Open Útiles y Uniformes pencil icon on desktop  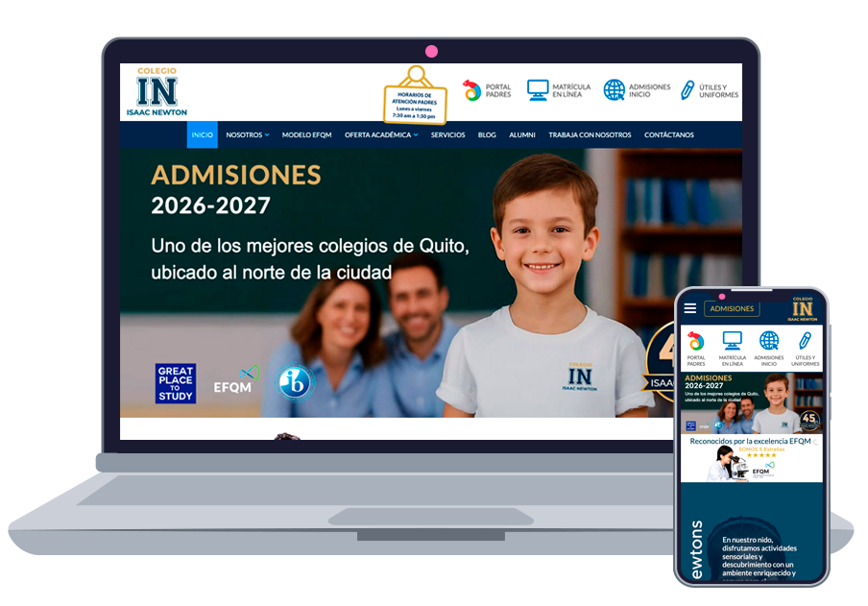click(x=687, y=90)
